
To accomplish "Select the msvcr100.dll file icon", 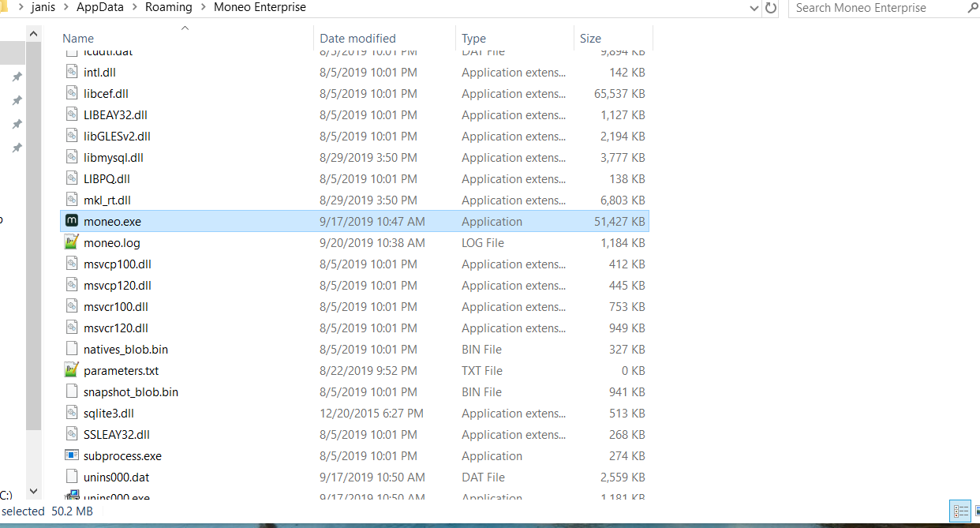I will pos(72,307).
